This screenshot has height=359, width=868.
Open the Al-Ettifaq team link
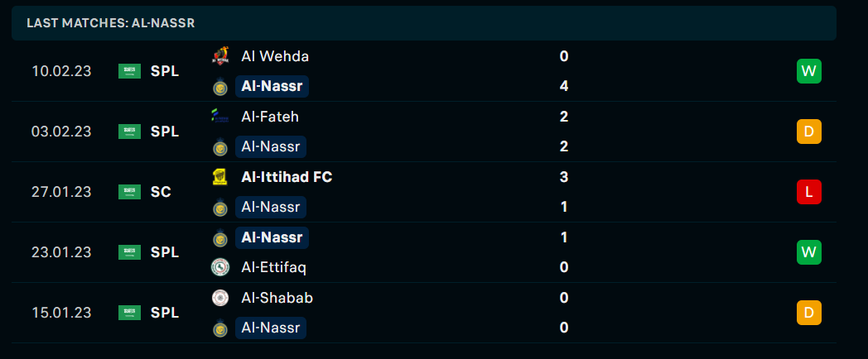click(x=273, y=268)
